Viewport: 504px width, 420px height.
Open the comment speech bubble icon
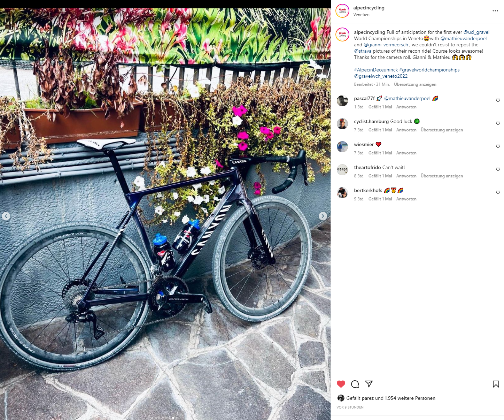click(355, 384)
